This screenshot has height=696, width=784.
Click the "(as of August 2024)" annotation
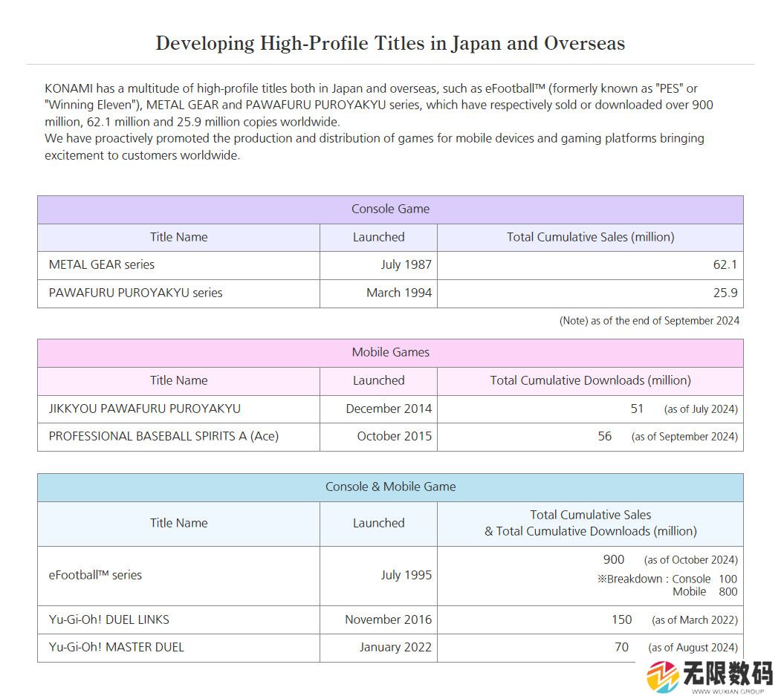click(x=693, y=648)
